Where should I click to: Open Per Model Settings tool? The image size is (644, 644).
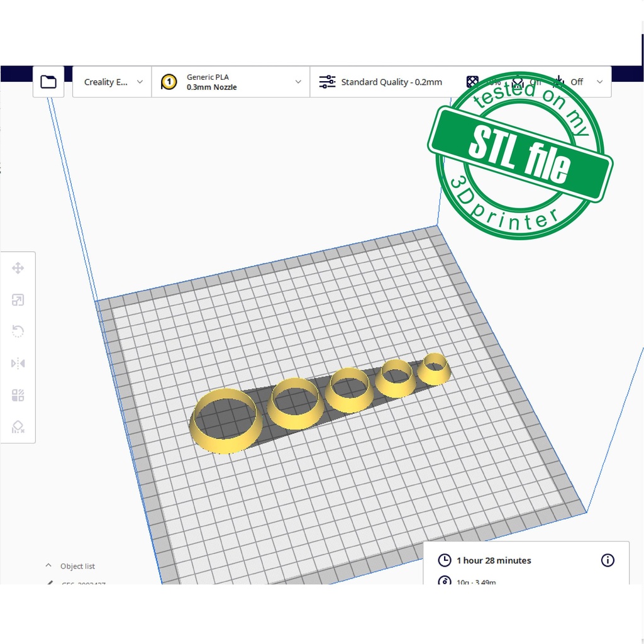click(x=18, y=396)
